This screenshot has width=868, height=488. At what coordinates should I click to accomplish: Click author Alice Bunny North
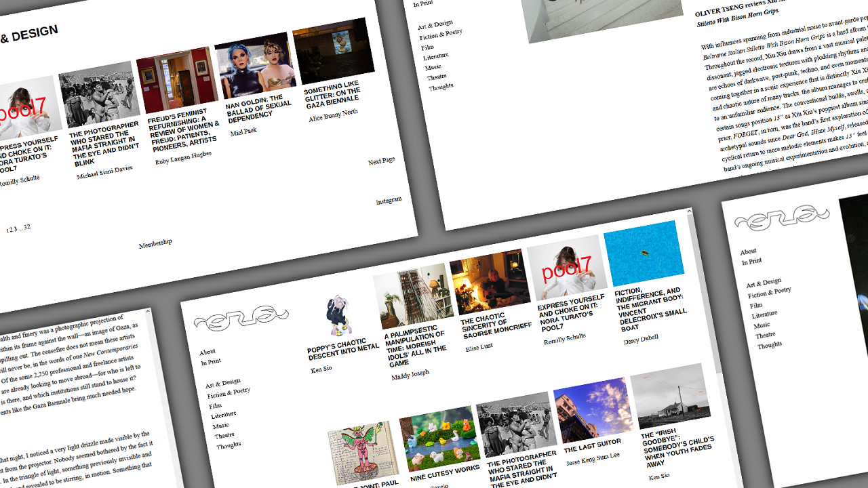[x=333, y=116]
